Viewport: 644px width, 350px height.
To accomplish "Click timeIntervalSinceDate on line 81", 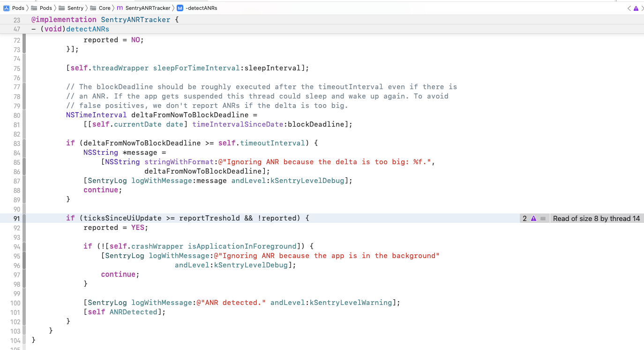I will 238,124.
